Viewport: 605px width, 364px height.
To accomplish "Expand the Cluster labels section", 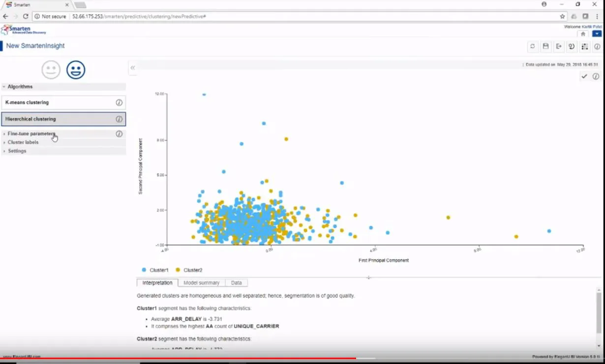I will tap(23, 142).
